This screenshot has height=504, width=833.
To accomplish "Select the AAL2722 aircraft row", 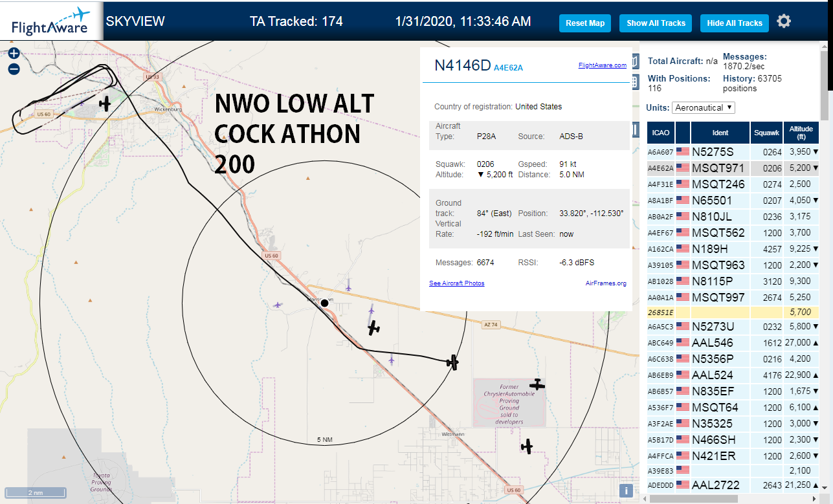I will pos(733,485).
